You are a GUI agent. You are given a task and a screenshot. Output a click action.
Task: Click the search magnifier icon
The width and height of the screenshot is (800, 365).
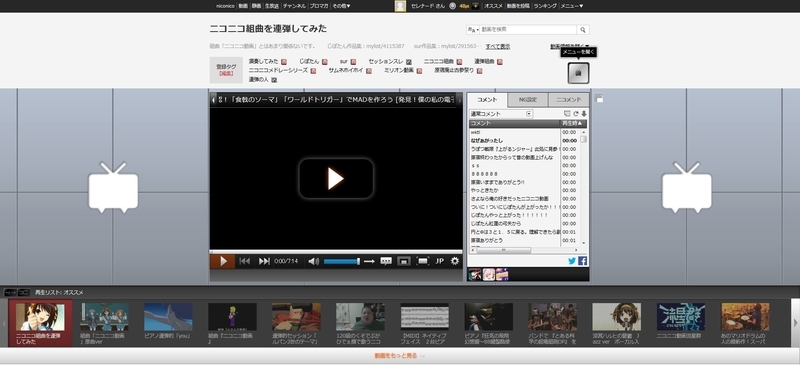click(583, 30)
